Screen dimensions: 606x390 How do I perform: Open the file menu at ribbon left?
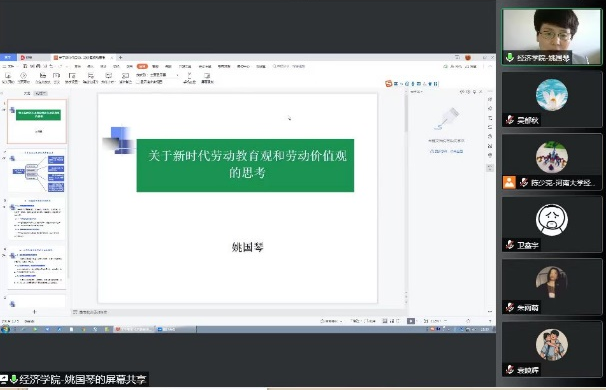tap(8, 66)
